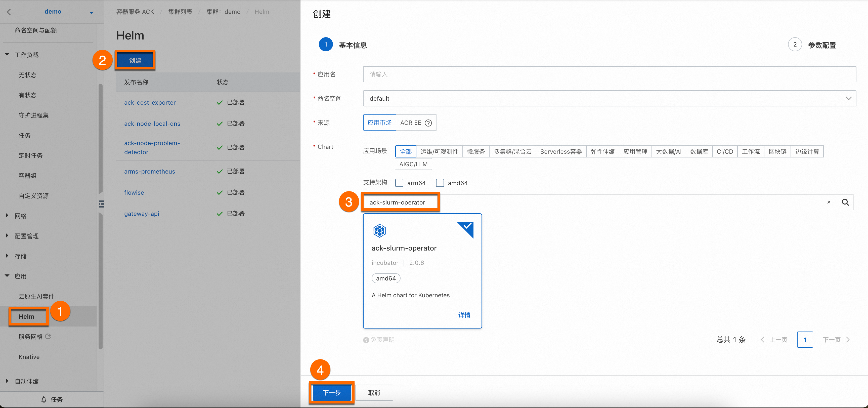Open 详情 link on ack-slurm-operator card

point(464,315)
